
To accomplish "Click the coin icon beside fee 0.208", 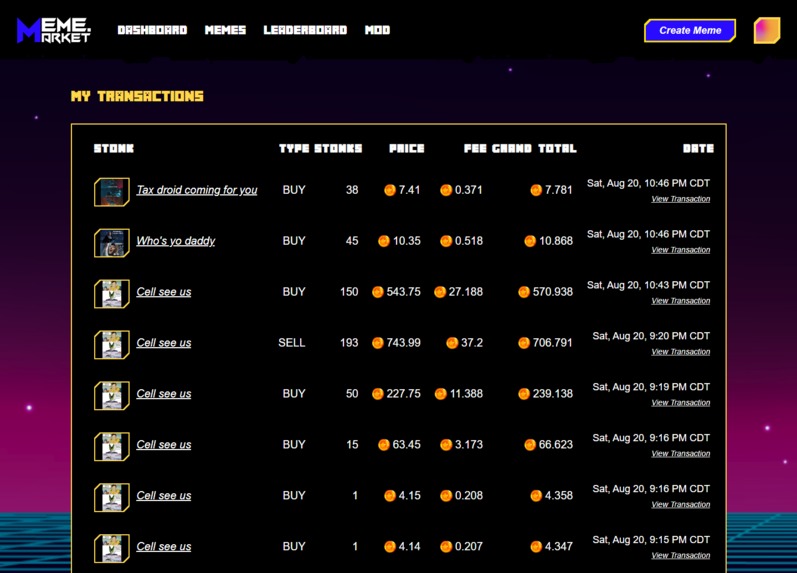I will [446, 495].
